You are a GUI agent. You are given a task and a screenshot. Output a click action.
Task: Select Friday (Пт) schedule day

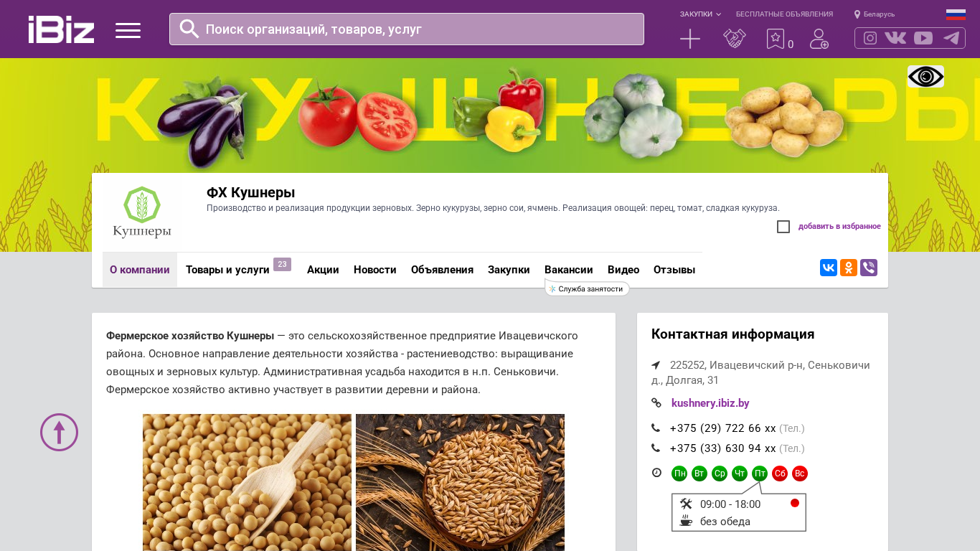(760, 474)
